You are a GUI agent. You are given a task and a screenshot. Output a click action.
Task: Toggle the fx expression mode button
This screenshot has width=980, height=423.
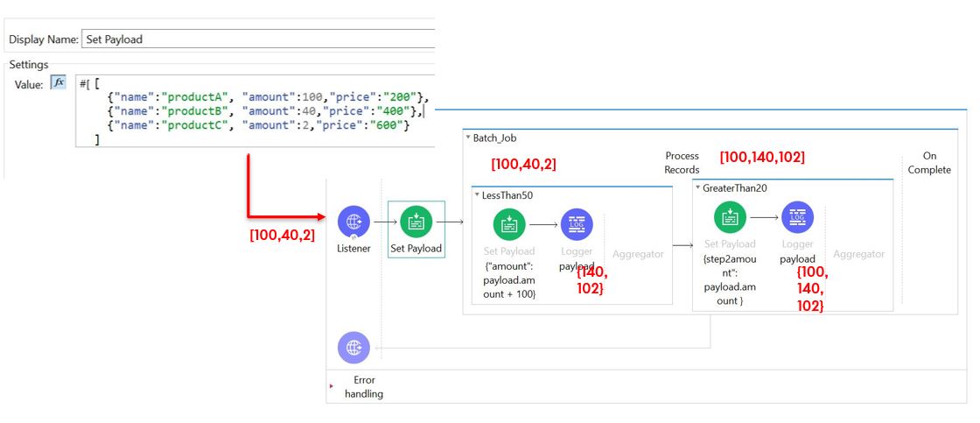(x=59, y=82)
